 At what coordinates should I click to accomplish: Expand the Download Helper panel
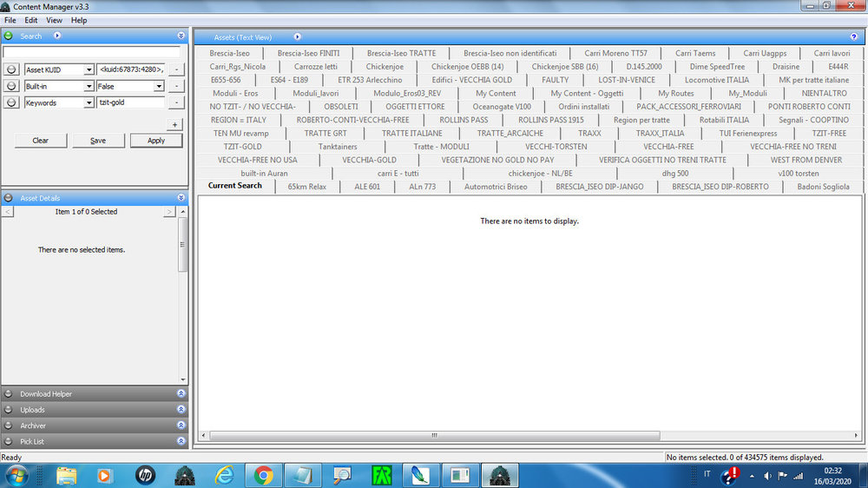[x=181, y=393]
